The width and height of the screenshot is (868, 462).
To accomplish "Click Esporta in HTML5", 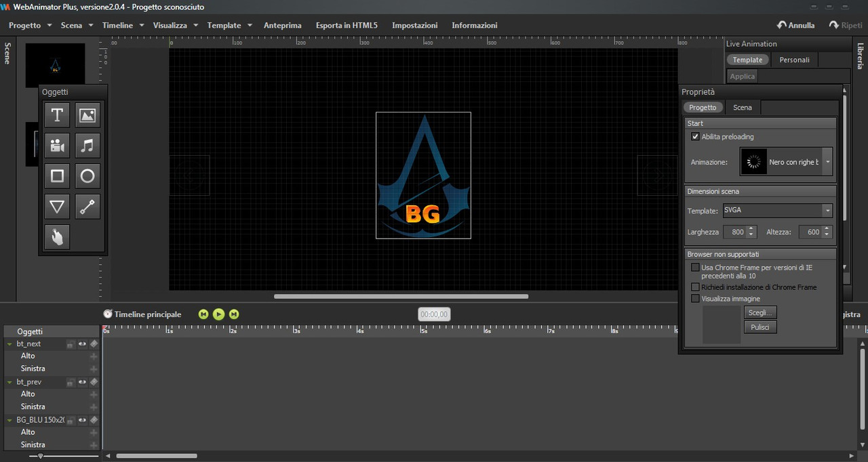I will tap(347, 25).
